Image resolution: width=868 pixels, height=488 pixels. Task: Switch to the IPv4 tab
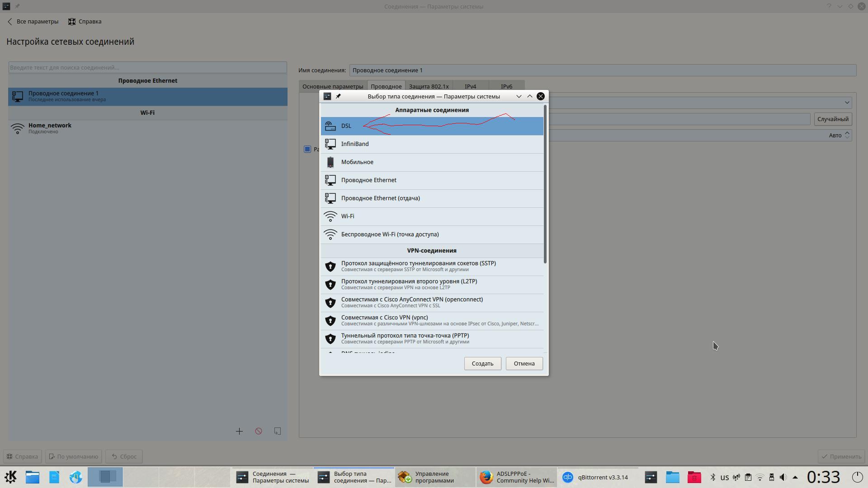coord(470,86)
